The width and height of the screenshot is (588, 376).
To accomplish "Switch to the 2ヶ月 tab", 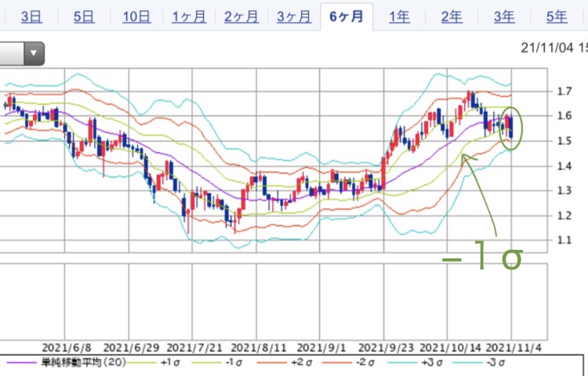I will [x=241, y=16].
